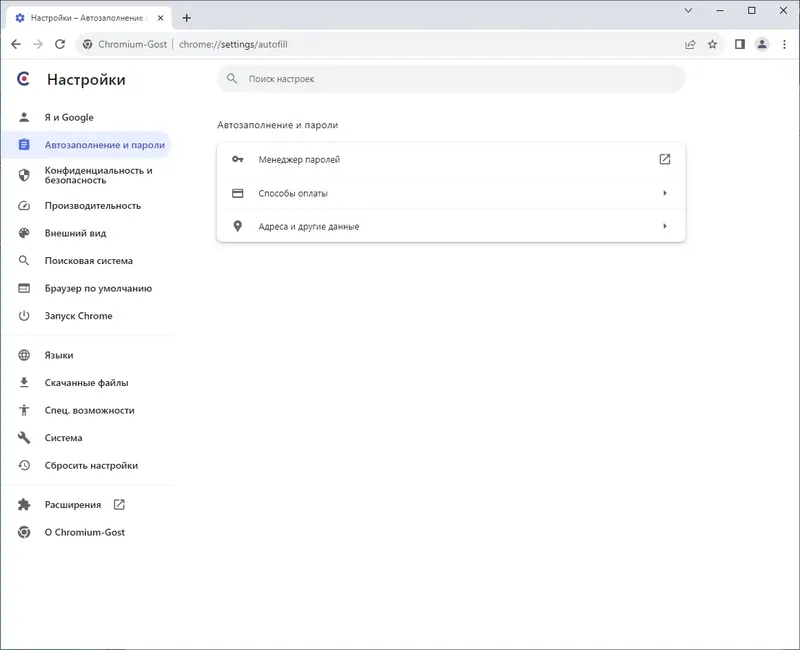Open the side panel icon
The width and height of the screenshot is (800, 650).
pyautogui.click(x=740, y=44)
